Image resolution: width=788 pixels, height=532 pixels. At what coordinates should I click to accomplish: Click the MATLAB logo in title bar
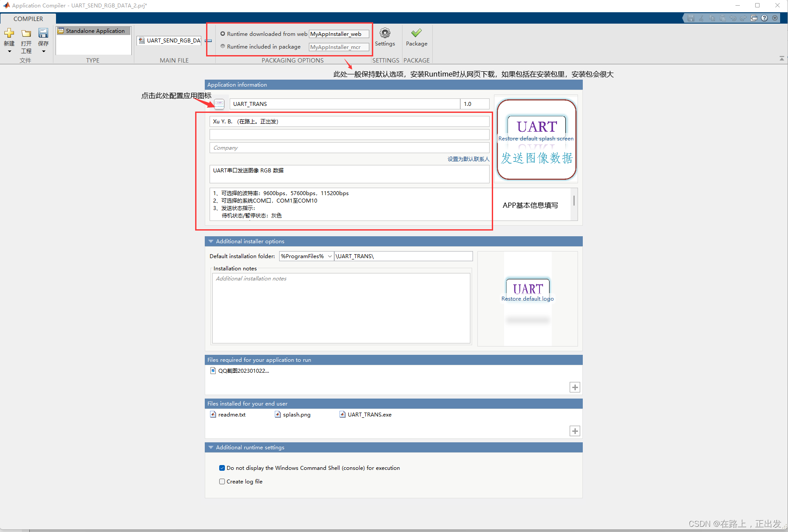pyautogui.click(x=6, y=5)
